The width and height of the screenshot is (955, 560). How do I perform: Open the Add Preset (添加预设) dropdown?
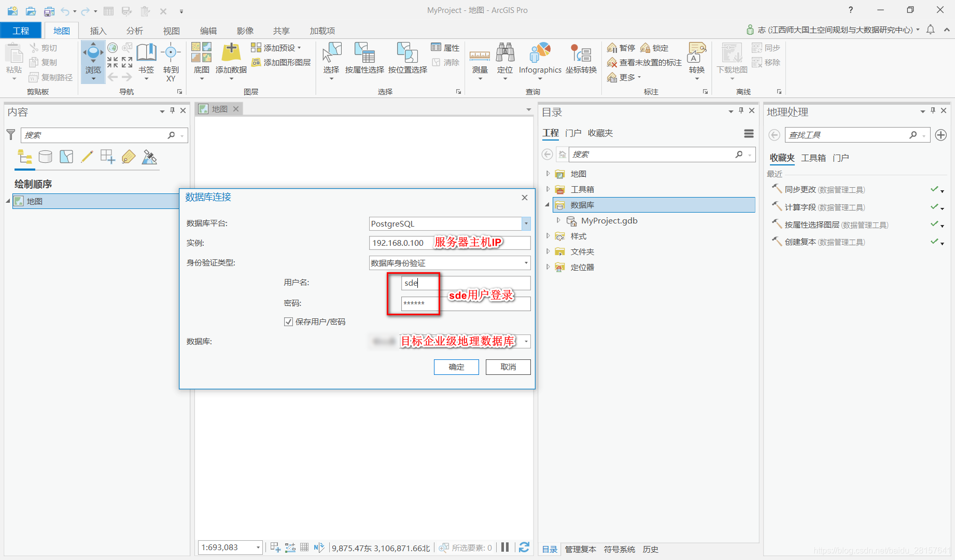tap(276, 48)
